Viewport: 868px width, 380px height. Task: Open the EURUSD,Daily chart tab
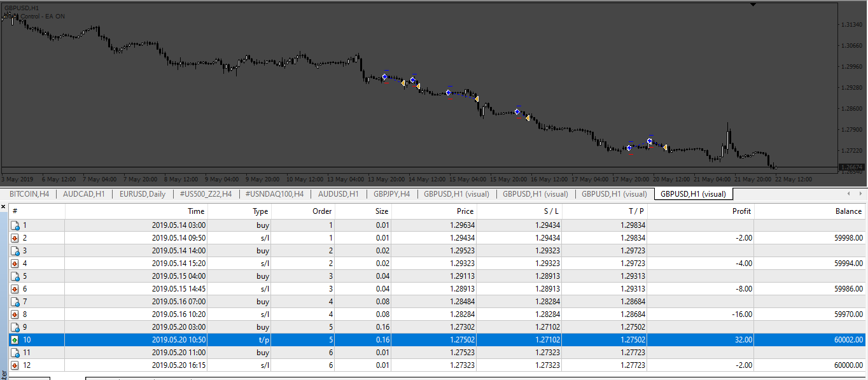[x=142, y=194]
